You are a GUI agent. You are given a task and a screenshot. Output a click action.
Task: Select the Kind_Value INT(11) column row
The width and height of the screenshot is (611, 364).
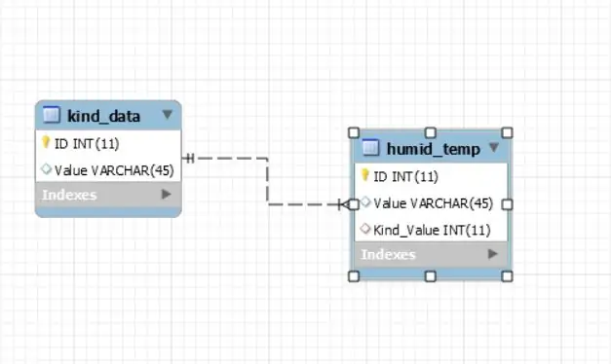coord(431,230)
